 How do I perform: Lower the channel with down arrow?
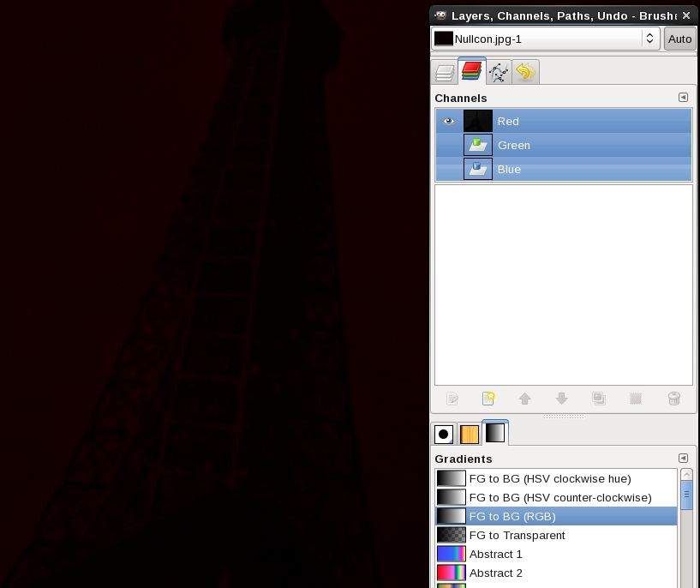point(561,399)
